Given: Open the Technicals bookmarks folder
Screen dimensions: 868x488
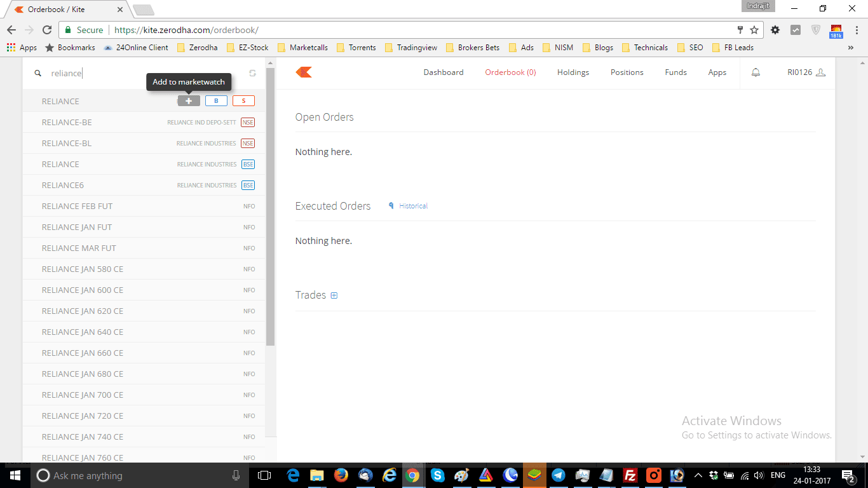Looking at the screenshot, I should [644, 48].
